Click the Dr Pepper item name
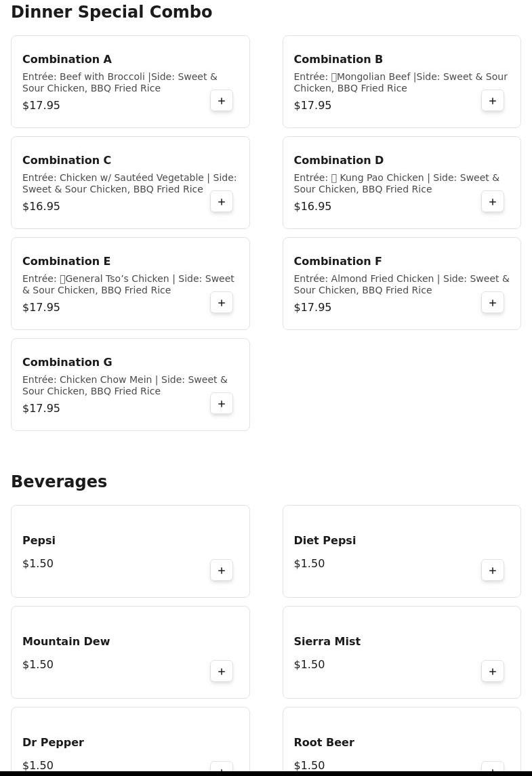532x776 pixels. tap(53, 743)
